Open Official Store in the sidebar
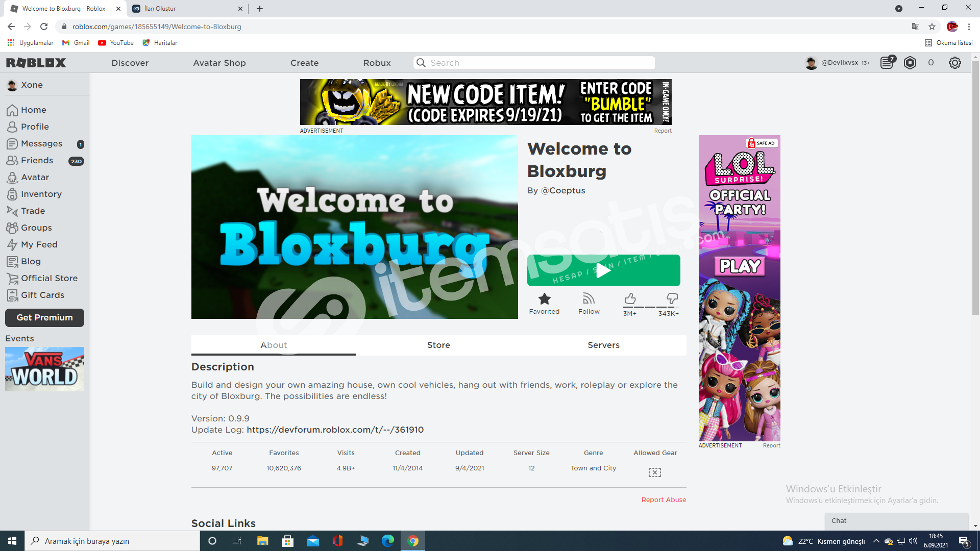This screenshot has width=980, height=551. click(49, 278)
